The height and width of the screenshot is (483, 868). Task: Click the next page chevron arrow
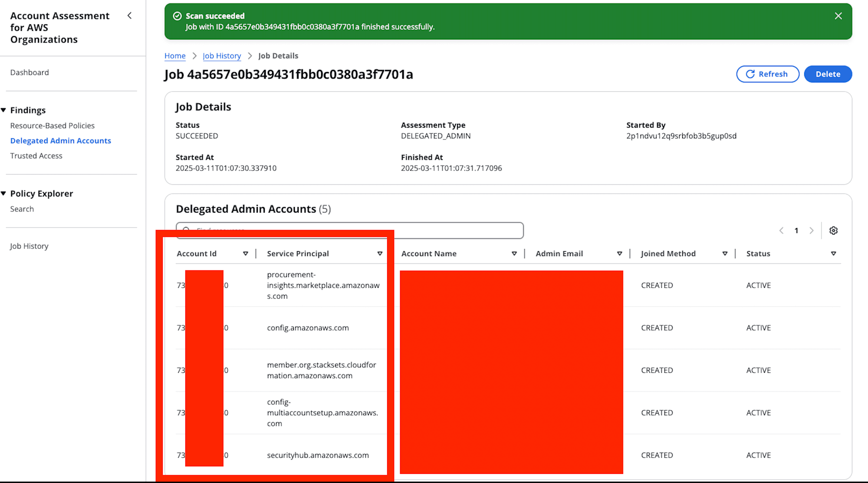point(811,231)
